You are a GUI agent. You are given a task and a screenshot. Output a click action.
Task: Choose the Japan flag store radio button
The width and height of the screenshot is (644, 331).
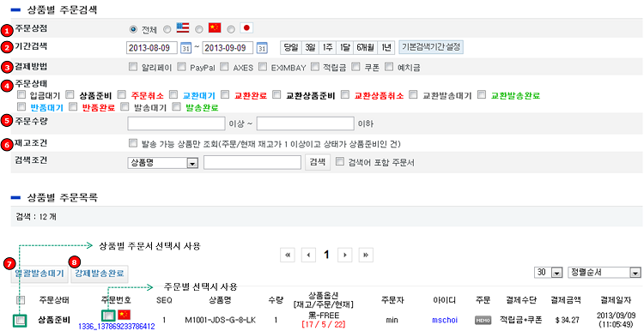231,29
